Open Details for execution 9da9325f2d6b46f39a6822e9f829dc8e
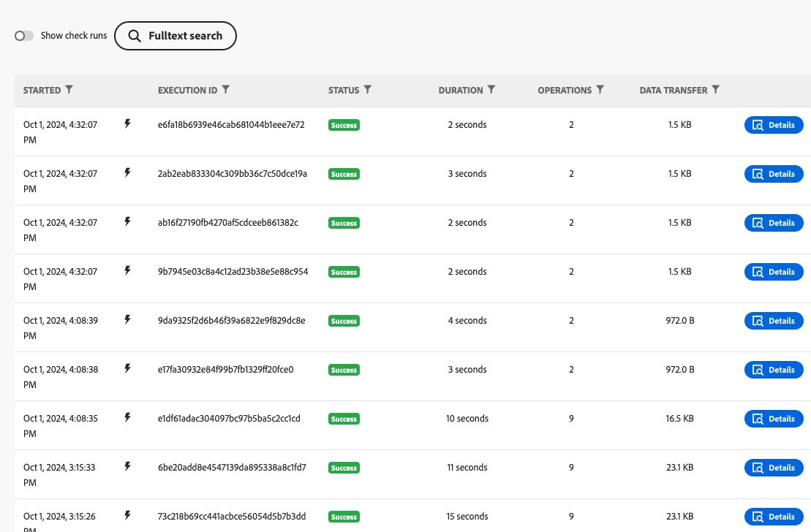This screenshot has width=811, height=532. tap(774, 321)
